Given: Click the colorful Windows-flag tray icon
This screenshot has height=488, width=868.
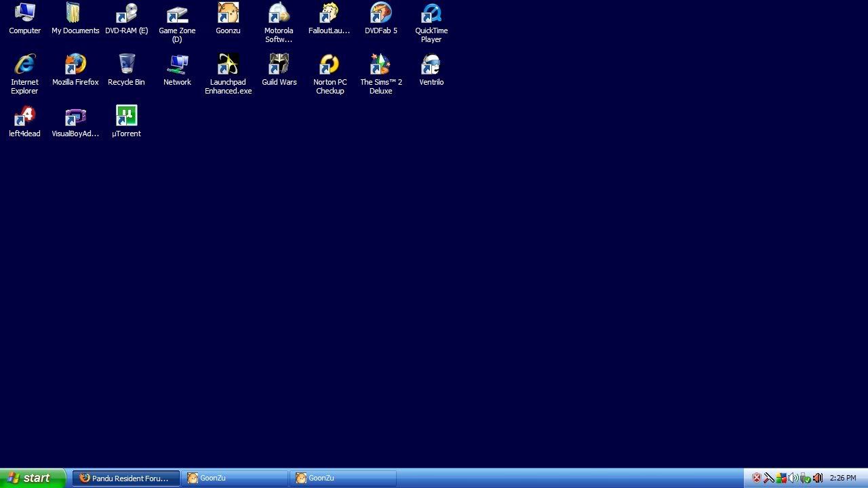Looking at the screenshot, I should pos(781,478).
